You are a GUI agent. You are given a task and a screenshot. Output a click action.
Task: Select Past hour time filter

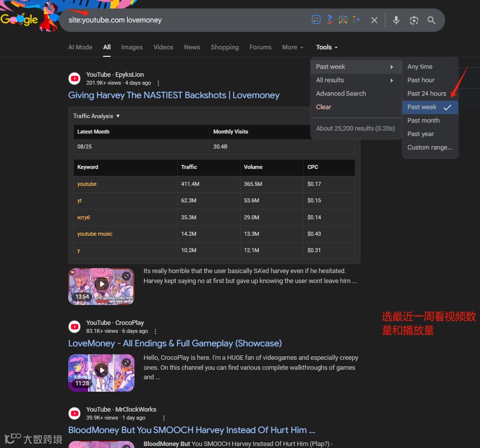(x=430, y=80)
